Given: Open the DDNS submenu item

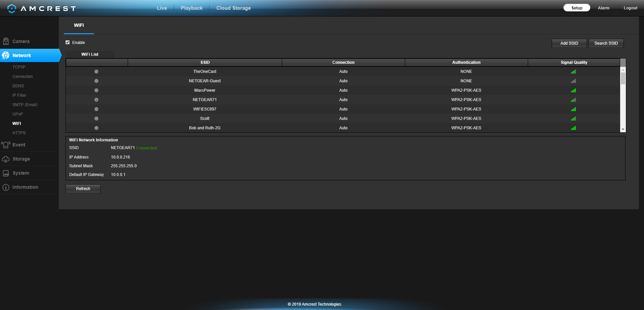Looking at the screenshot, I should click(x=18, y=86).
